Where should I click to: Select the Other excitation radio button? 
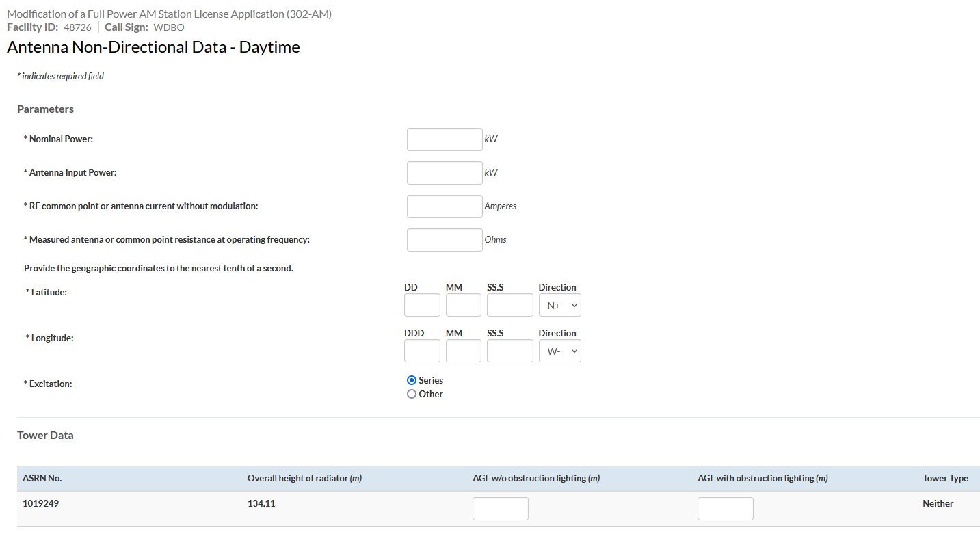pos(412,394)
